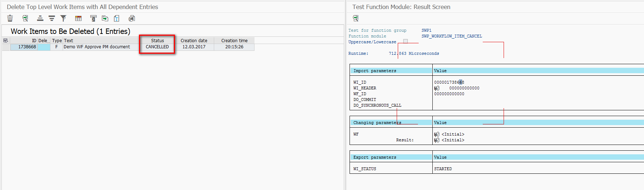Click the Details magnifier icon in left toolbar
Image resolution: width=644 pixels, height=190 pixels.
(x=25, y=18)
